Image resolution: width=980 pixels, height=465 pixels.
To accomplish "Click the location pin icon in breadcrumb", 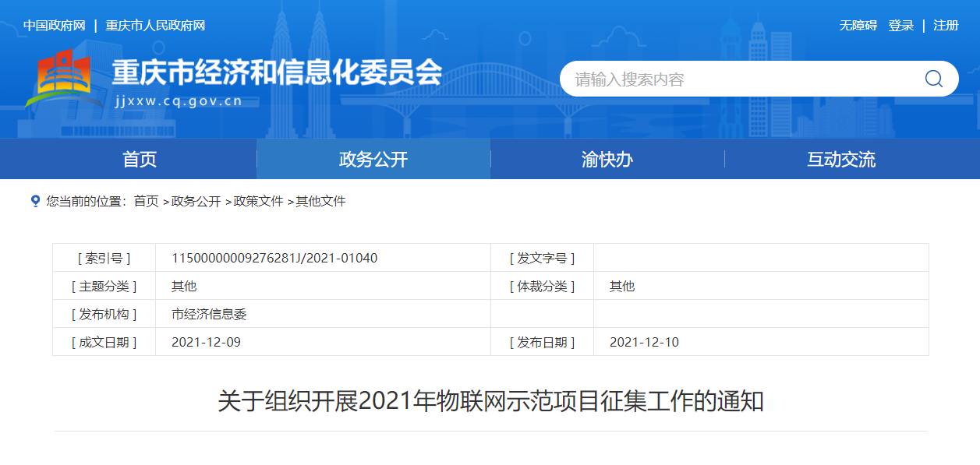I will [x=35, y=201].
